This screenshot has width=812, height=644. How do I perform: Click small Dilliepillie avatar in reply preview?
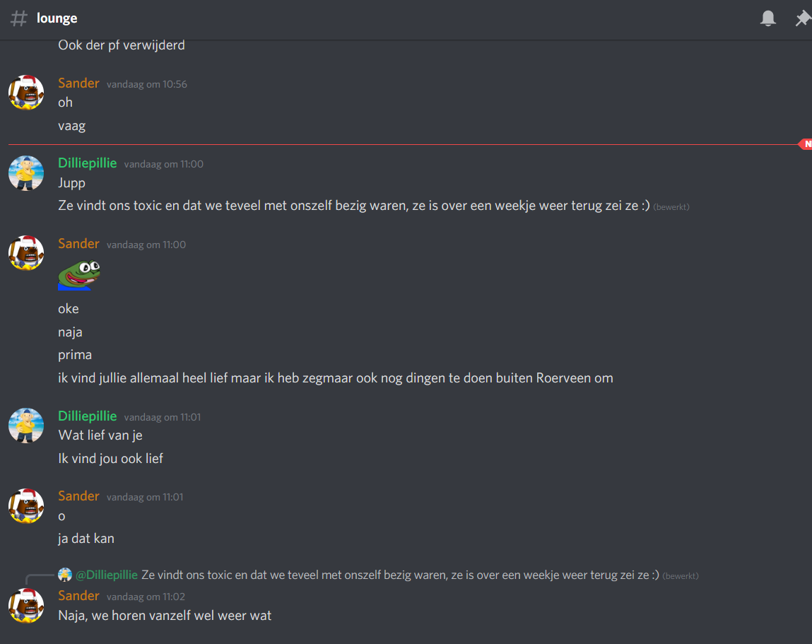65,575
